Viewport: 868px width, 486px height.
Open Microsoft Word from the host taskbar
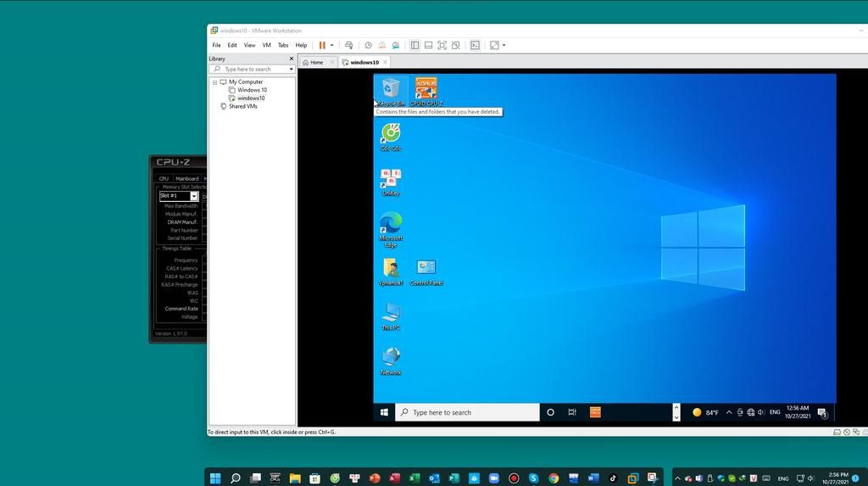pyautogui.click(x=593, y=478)
